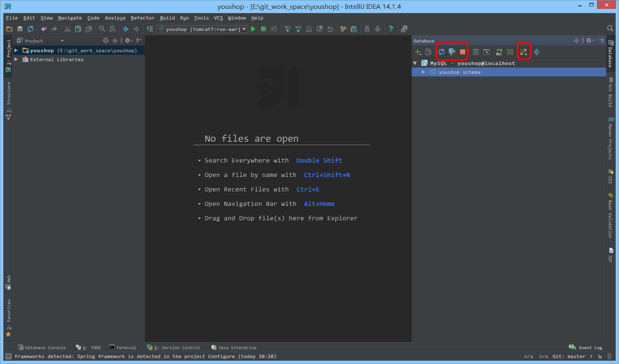Open the Refactor menu
The image size is (619, 364).
pyautogui.click(x=142, y=18)
